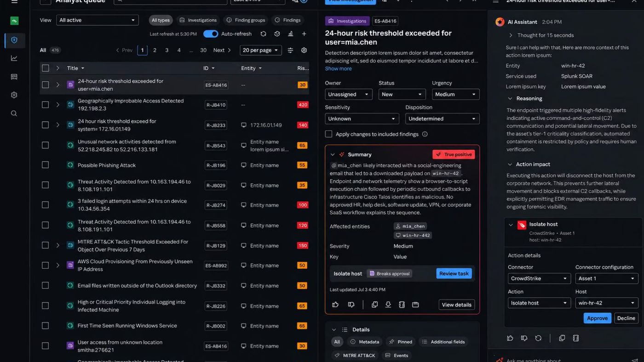
Task: Thumbs down the Summary card
Action: pyautogui.click(x=351, y=305)
